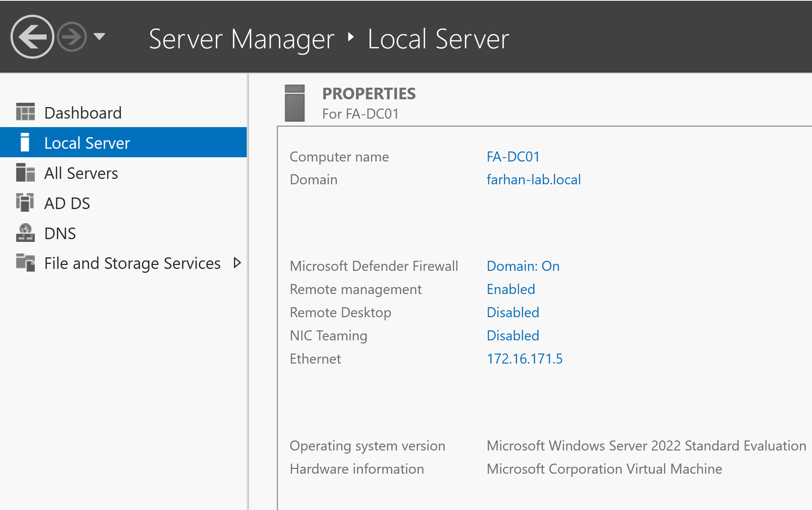Viewport: 812px width, 510px height.
Task: Open Ethernet settings via 172.16.171.5
Action: pyautogui.click(x=524, y=359)
